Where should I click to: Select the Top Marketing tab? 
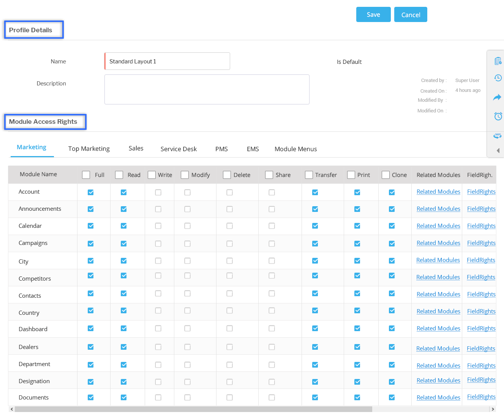[89, 148]
